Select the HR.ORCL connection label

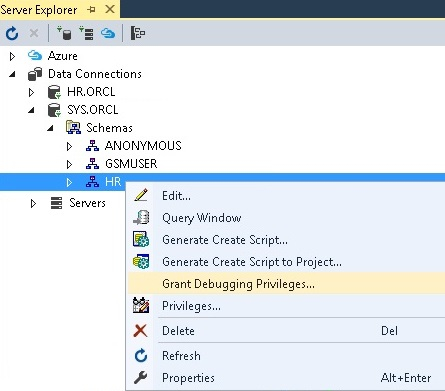[x=91, y=92]
